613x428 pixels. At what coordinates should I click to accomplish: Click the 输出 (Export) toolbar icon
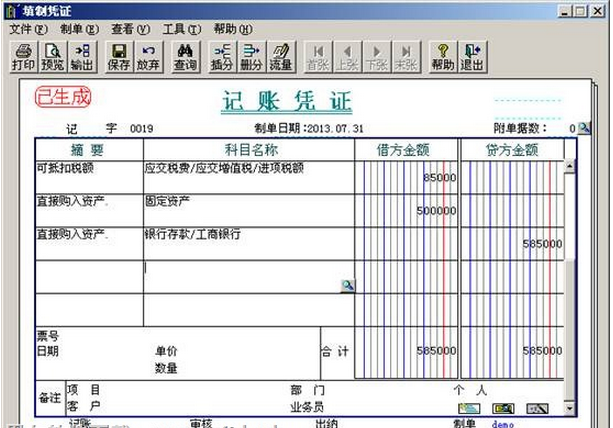pyautogui.click(x=82, y=56)
